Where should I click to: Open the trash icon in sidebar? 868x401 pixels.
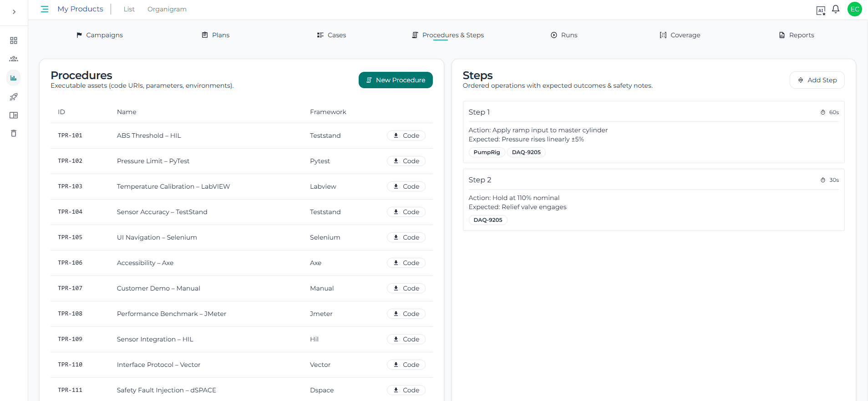click(x=14, y=133)
